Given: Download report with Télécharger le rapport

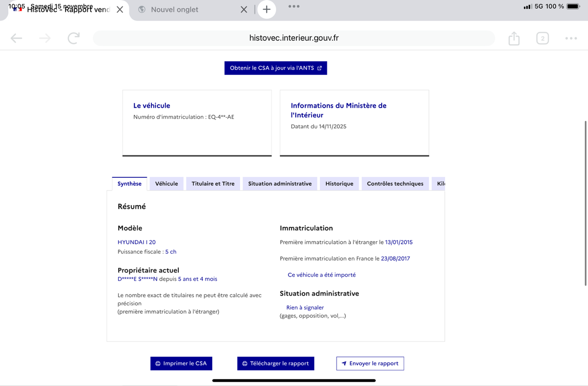Looking at the screenshot, I should tap(275, 363).
